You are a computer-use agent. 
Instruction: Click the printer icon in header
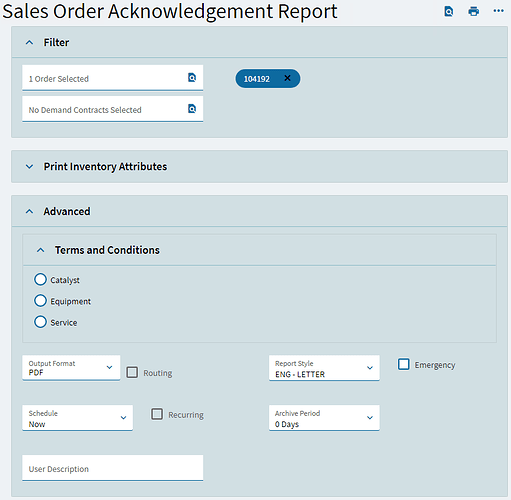click(x=473, y=11)
